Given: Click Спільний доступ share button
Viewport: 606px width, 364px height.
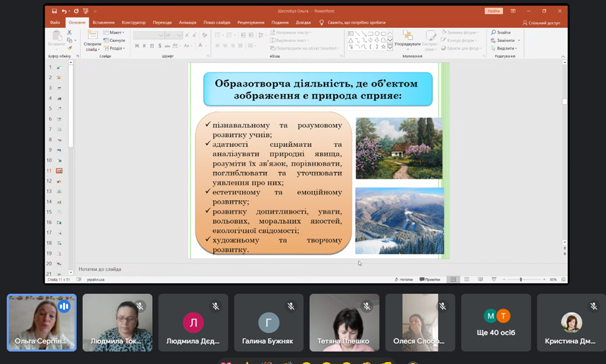Looking at the screenshot, I should click(541, 23).
